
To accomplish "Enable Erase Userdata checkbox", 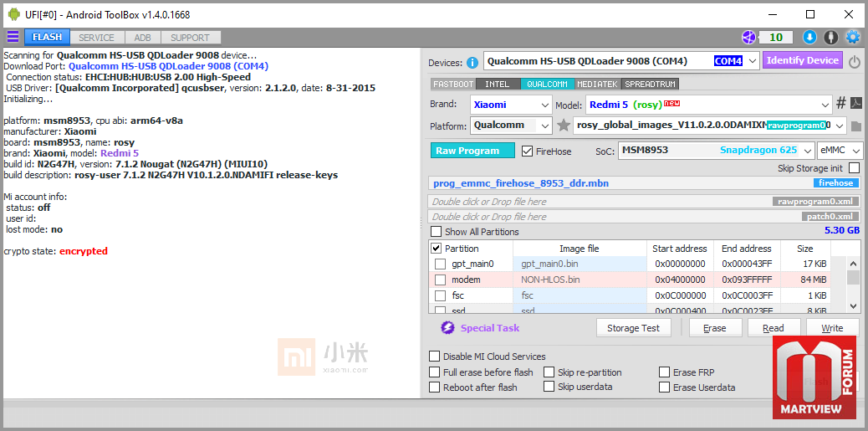I will pos(664,387).
